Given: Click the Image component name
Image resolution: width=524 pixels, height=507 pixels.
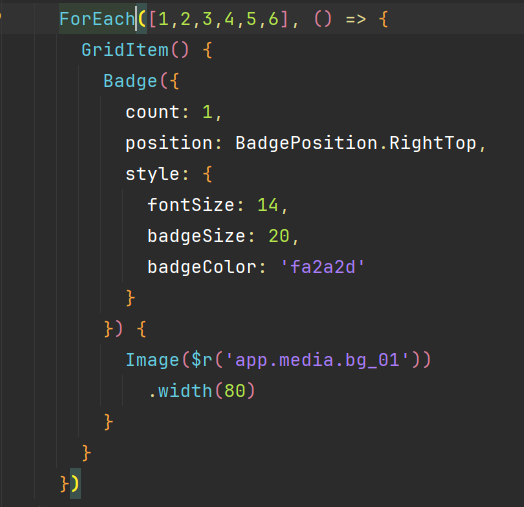Looking at the screenshot, I should pos(152,360).
